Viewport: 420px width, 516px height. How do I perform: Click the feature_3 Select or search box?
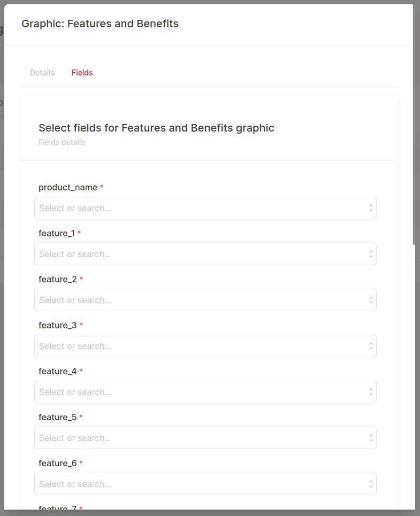[x=205, y=346]
